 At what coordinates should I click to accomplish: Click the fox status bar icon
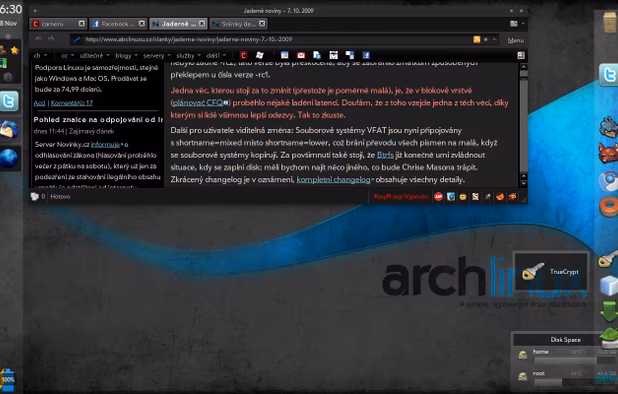click(x=500, y=196)
